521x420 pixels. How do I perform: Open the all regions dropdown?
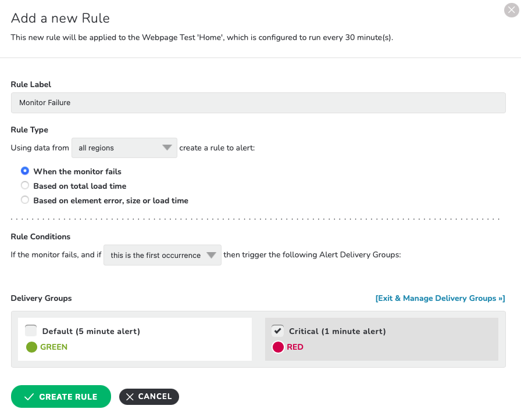(x=124, y=148)
